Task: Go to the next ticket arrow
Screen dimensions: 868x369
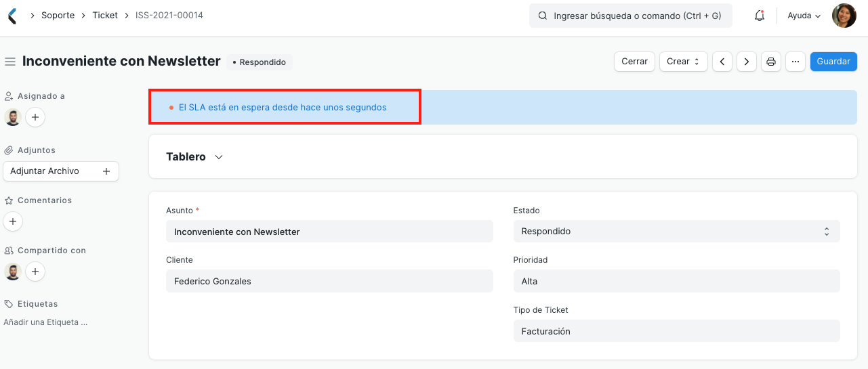Action: tap(747, 62)
